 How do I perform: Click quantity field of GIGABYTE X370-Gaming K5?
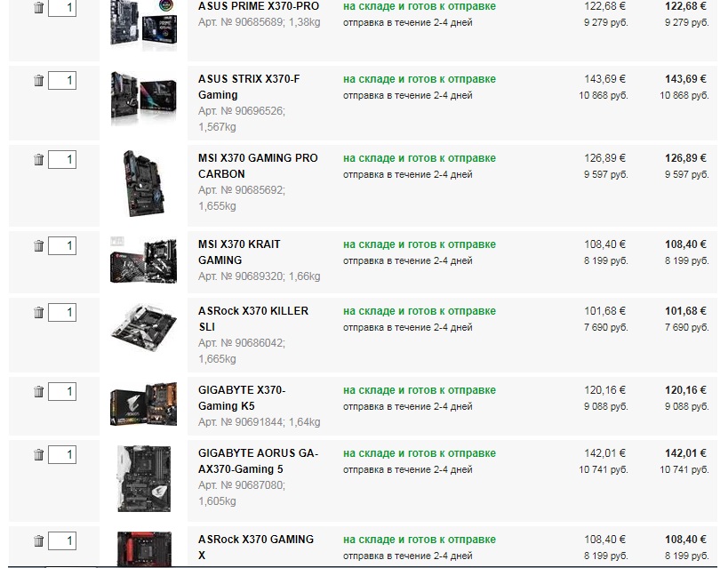click(x=62, y=391)
